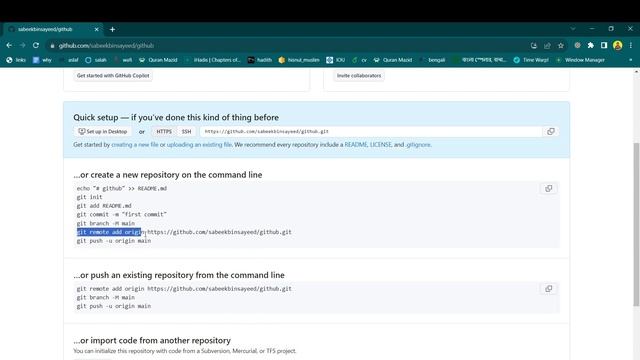Select the SSH clone option
Screen dimensions: 640x360
[187, 131]
